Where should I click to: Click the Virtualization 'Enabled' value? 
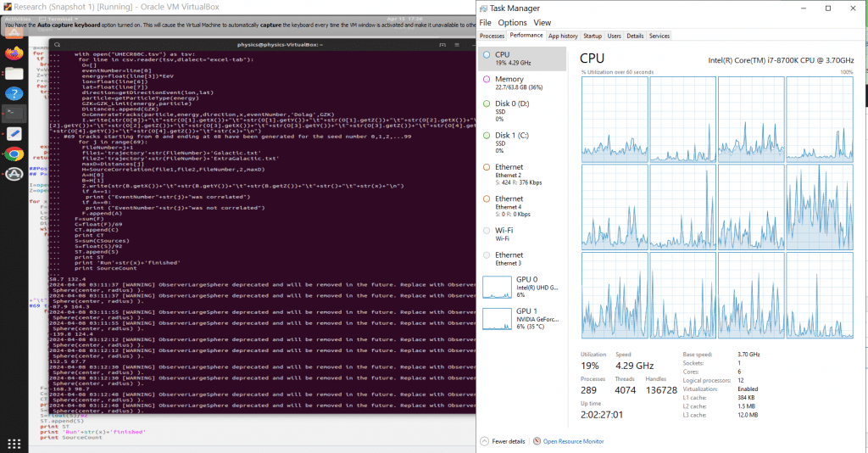tap(748, 389)
